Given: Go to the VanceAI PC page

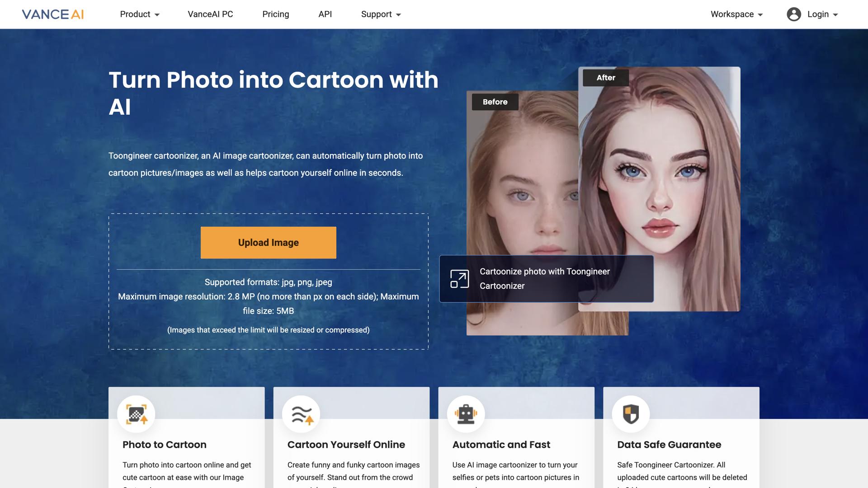Looking at the screenshot, I should point(210,14).
